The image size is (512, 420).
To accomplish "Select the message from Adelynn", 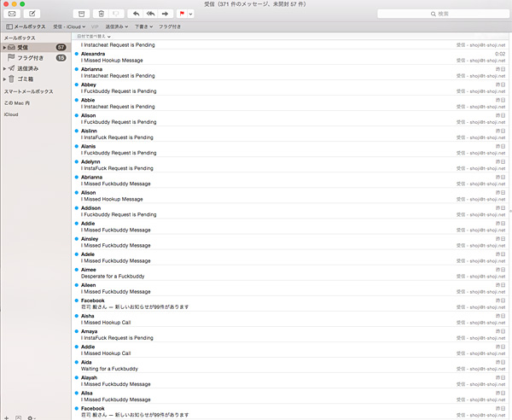I will (290, 165).
